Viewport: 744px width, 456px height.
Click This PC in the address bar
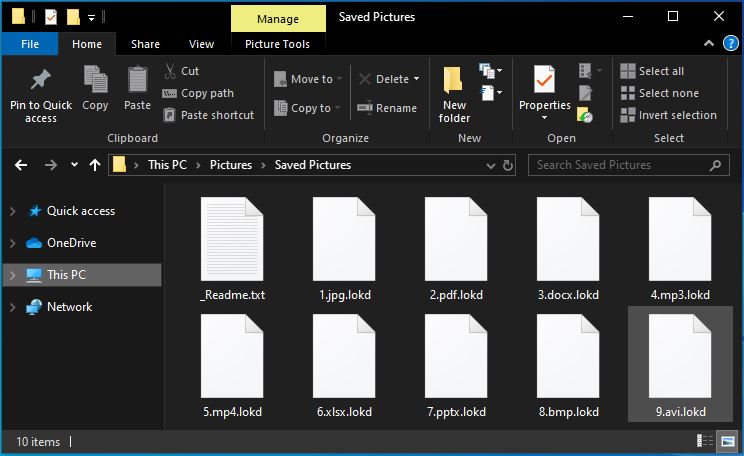[167, 165]
